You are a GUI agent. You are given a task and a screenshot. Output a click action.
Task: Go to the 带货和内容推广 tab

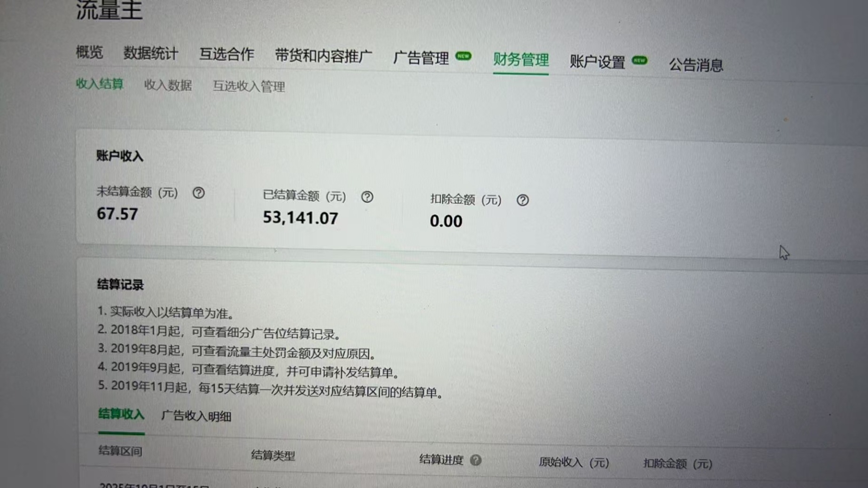tap(323, 56)
